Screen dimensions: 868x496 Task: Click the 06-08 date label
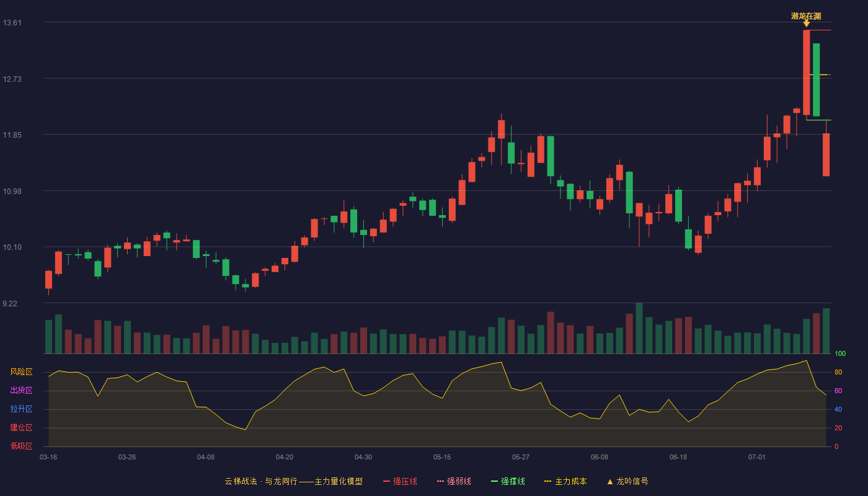600,457
